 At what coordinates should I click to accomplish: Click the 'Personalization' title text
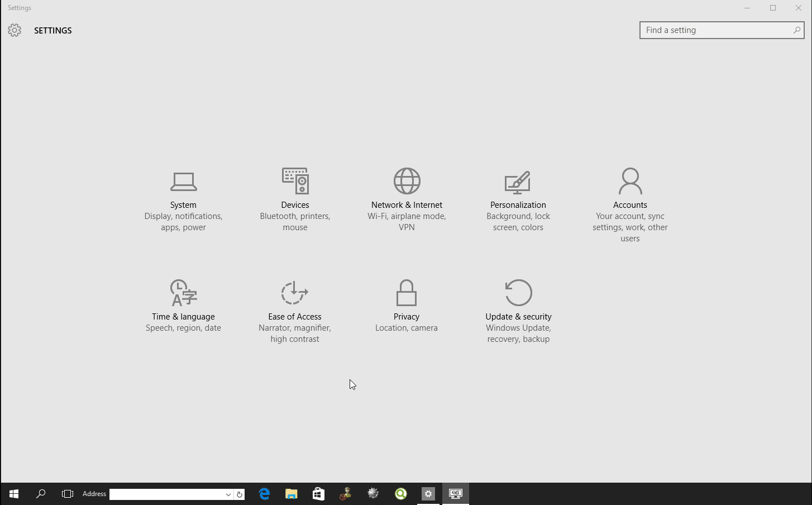pyautogui.click(x=518, y=205)
